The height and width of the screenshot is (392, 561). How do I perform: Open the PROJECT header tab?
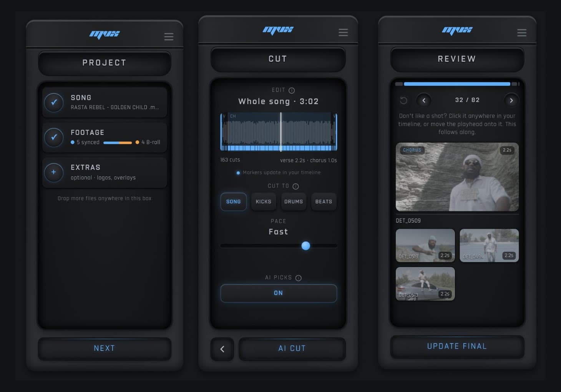(x=105, y=63)
